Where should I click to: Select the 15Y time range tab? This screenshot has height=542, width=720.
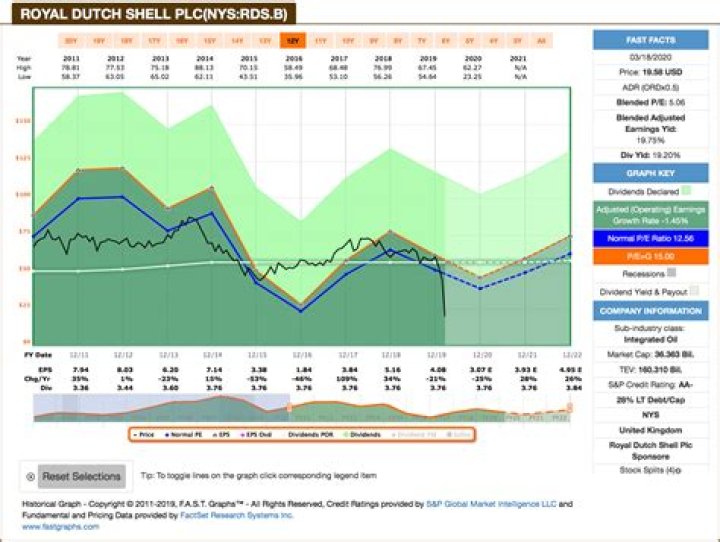coord(209,41)
